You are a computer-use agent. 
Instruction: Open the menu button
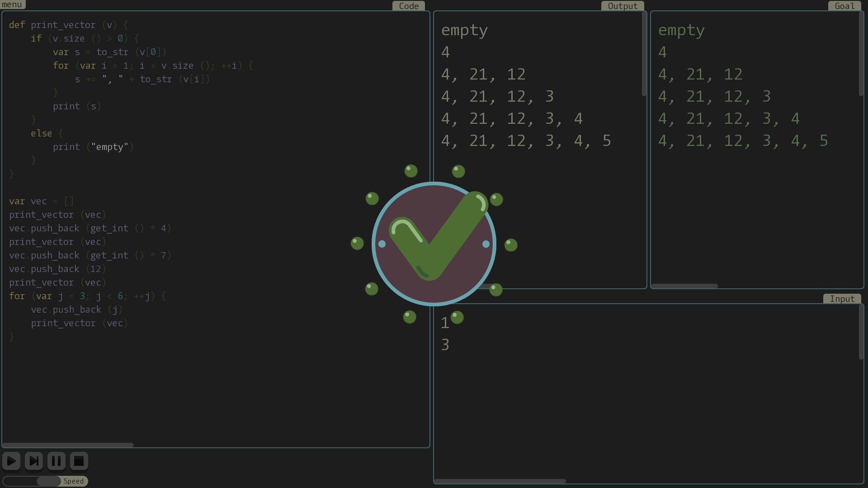(12, 5)
